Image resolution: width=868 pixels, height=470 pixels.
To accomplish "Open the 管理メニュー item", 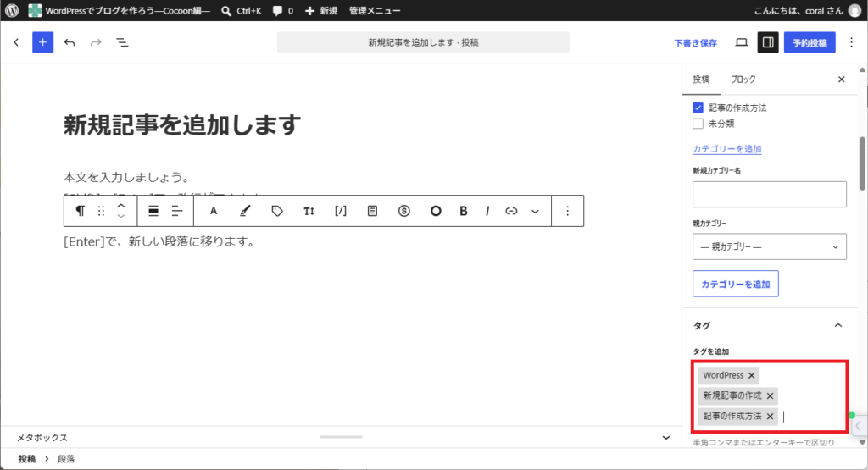I will (x=375, y=10).
